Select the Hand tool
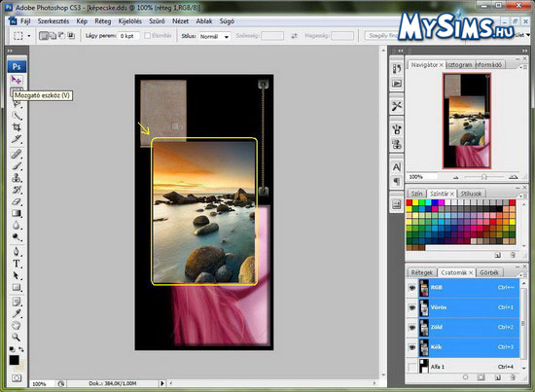This screenshot has height=392, width=535. [x=17, y=326]
